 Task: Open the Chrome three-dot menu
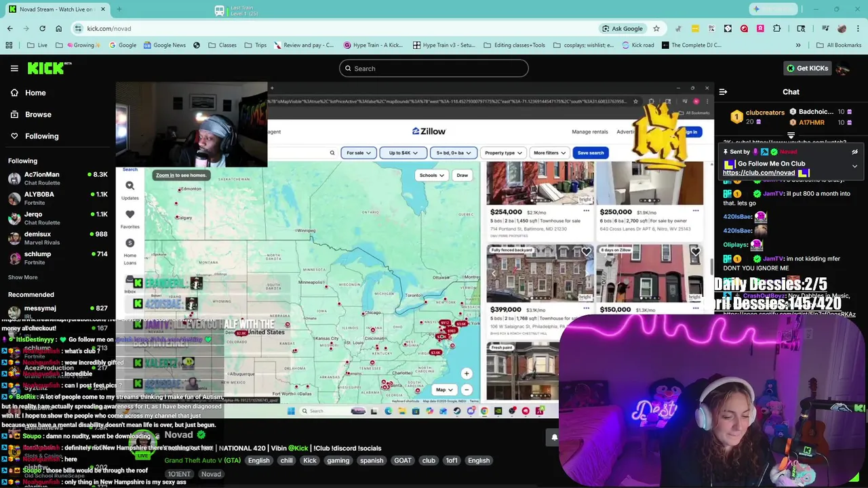[858, 28]
